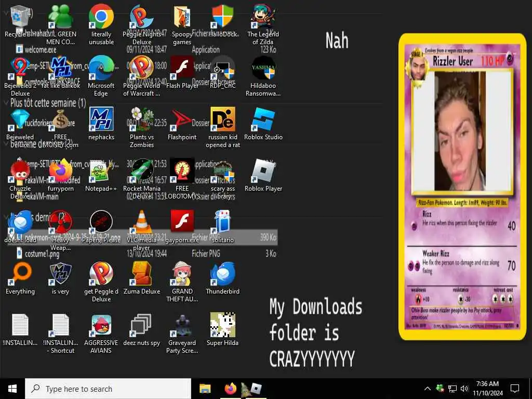
Task: Launch Flashpoint desktop icon
Action: (x=182, y=120)
